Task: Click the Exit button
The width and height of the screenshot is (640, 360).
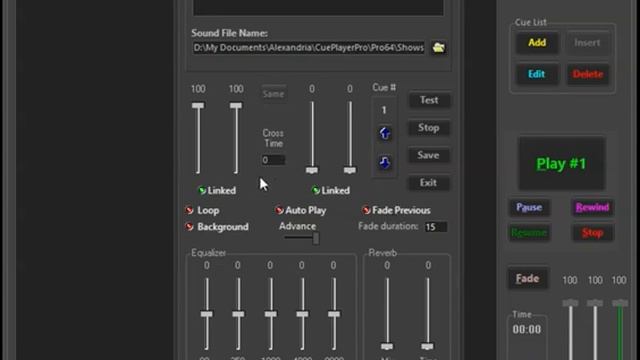Action: coord(429,183)
